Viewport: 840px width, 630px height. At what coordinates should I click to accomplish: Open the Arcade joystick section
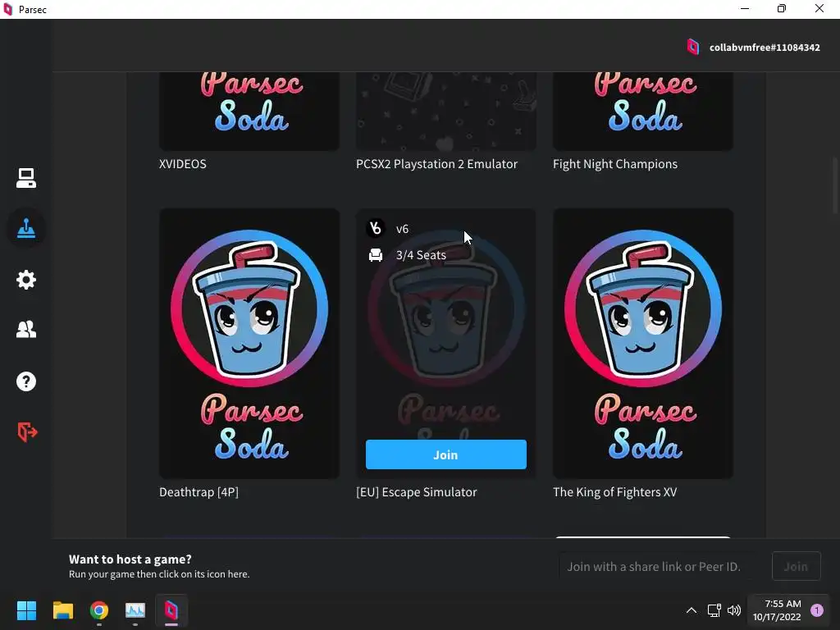[25, 228]
